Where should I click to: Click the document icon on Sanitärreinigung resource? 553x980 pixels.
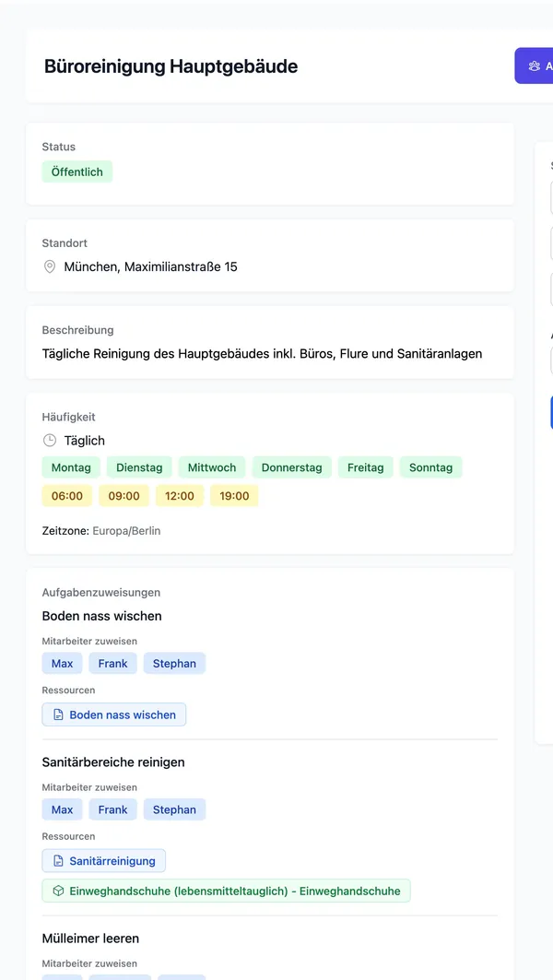[x=57, y=861]
